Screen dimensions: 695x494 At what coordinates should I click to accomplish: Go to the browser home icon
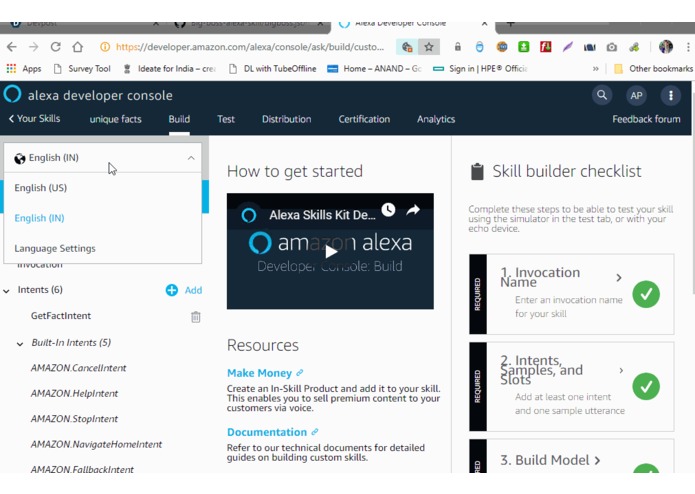[78, 47]
